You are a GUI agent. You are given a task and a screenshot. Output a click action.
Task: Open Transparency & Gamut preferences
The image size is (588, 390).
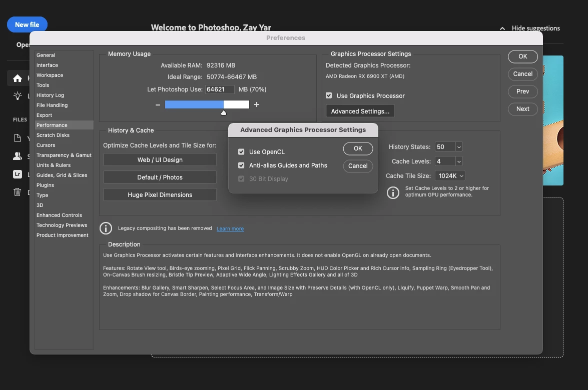(64, 155)
